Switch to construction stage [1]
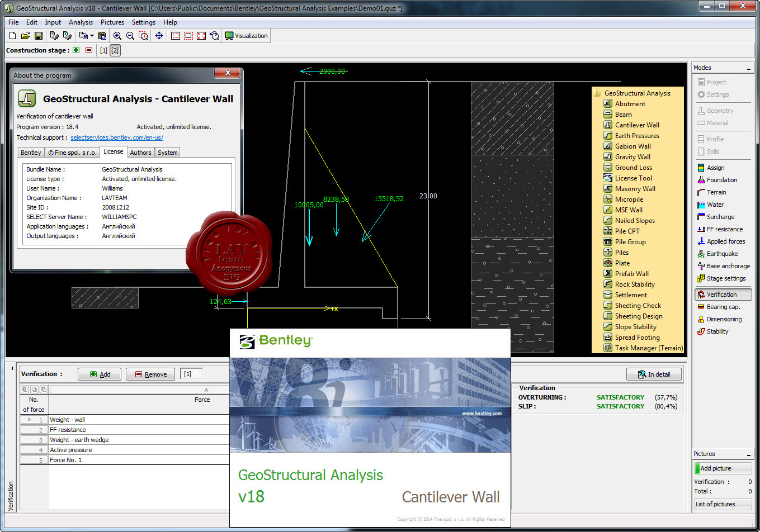This screenshot has height=532, width=760. coord(103,50)
